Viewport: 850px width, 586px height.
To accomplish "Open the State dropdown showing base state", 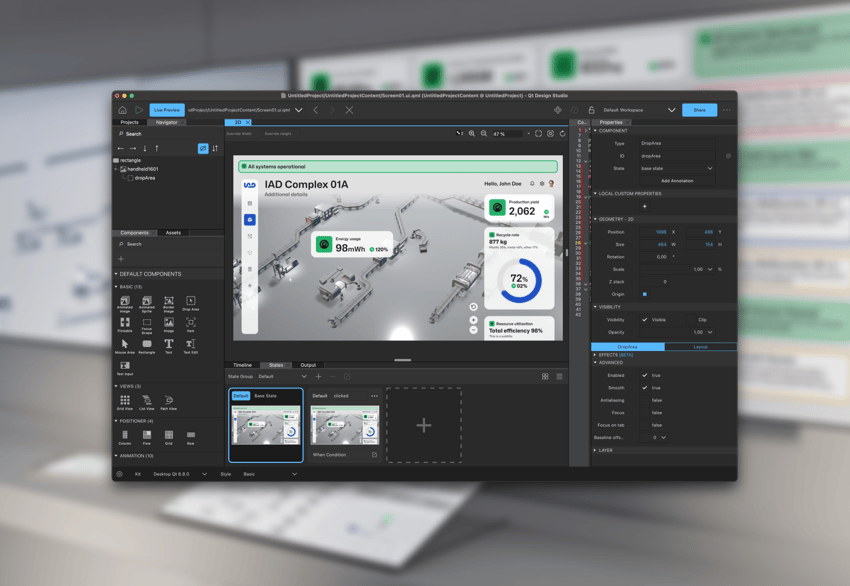I will click(677, 168).
